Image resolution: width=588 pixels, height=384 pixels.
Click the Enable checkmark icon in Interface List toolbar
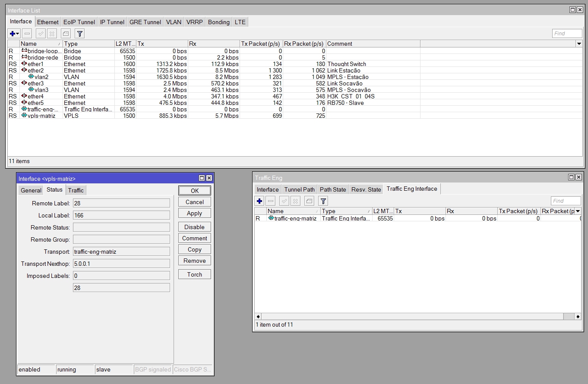[x=41, y=34]
